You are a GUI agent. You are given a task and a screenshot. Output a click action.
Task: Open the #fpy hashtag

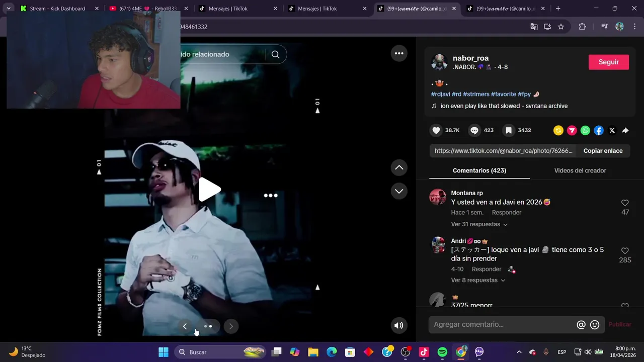click(524, 94)
